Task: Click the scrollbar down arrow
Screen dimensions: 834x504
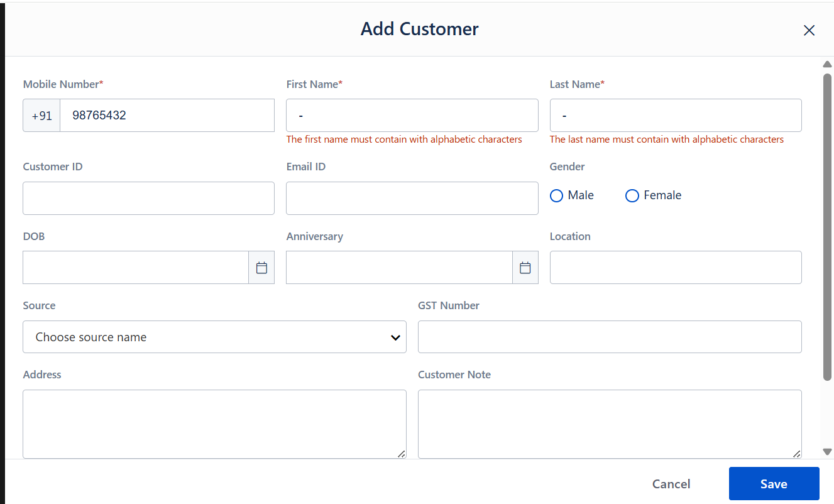Action: coord(827,451)
